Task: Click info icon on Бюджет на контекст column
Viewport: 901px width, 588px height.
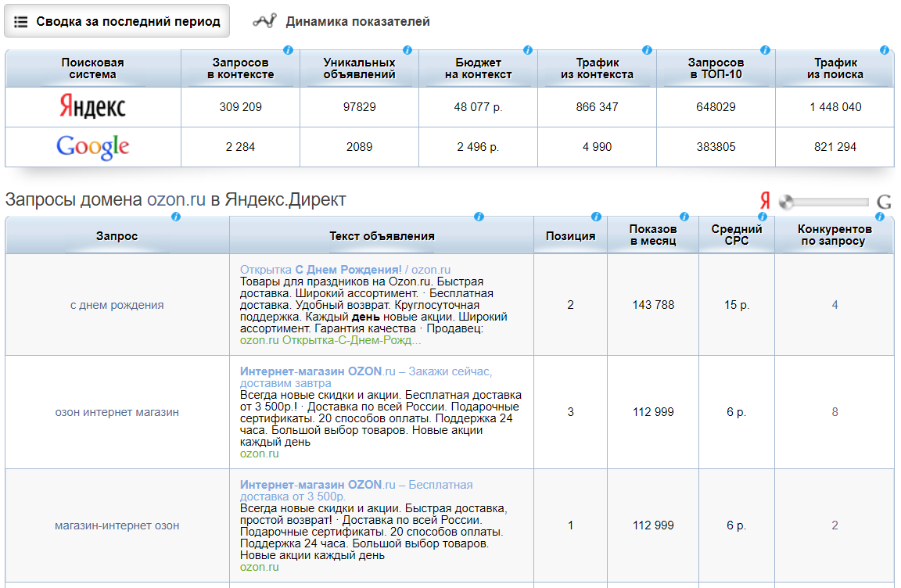Action: pos(527,50)
